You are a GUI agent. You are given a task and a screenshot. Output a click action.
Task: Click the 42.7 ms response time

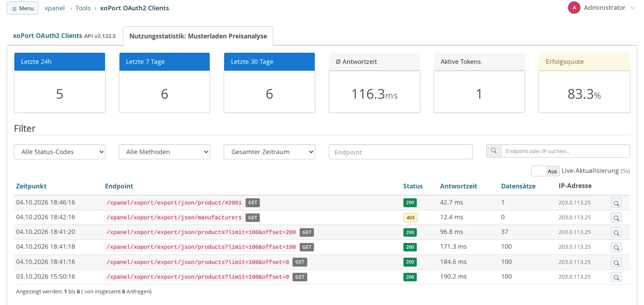pyautogui.click(x=452, y=202)
